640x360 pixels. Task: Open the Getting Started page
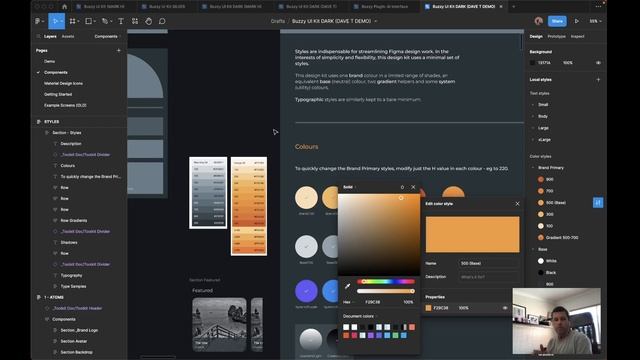[58, 94]
